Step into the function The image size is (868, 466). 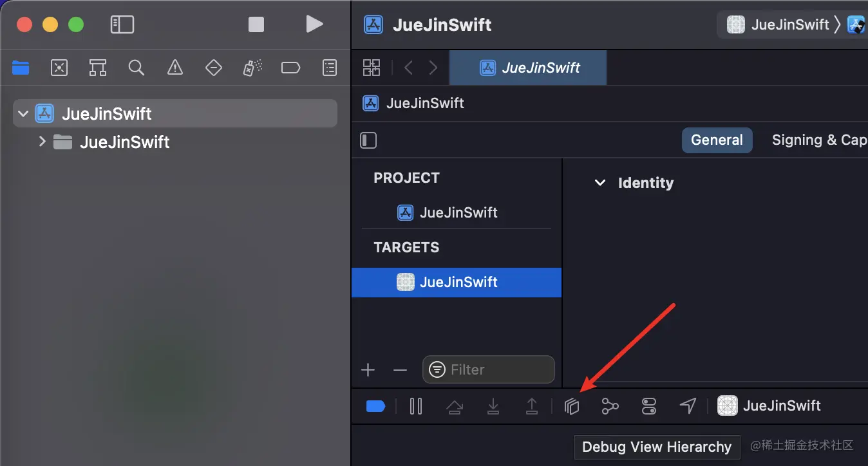493,406
